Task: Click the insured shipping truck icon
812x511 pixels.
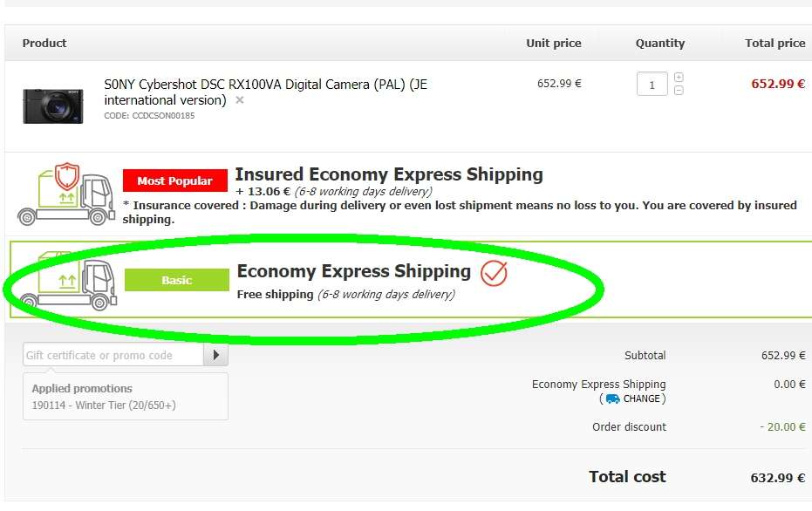Action: [x=65, y=194]
